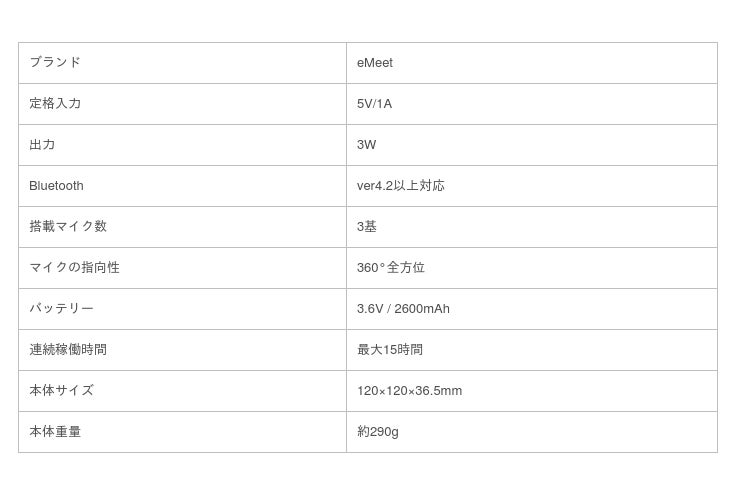Click the 出力 label cell
The image size is (740, 493).
[x=42, y=145]
